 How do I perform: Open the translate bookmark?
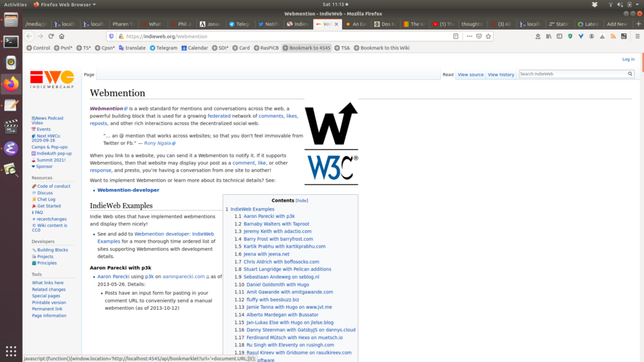(x=132, y=48)
